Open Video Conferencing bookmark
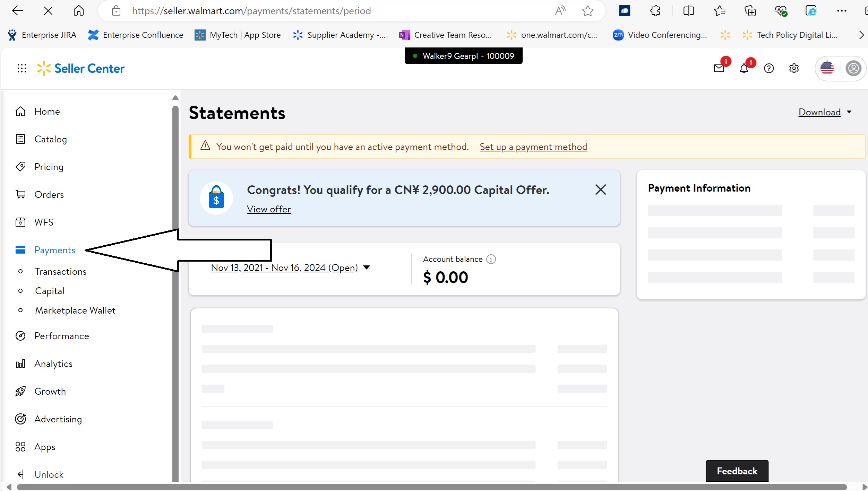 coord(660,35)
